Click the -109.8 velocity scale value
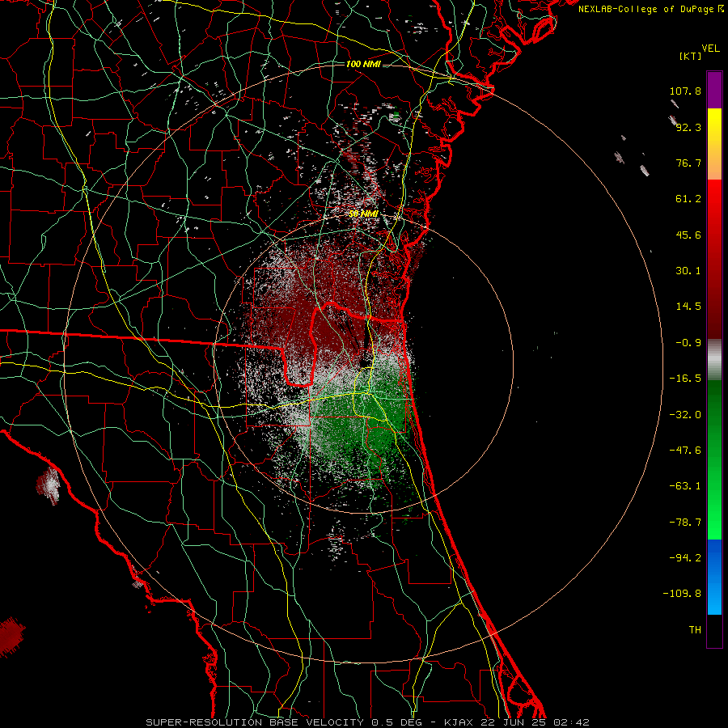The image size is (728, 728). tap(682, 594)
